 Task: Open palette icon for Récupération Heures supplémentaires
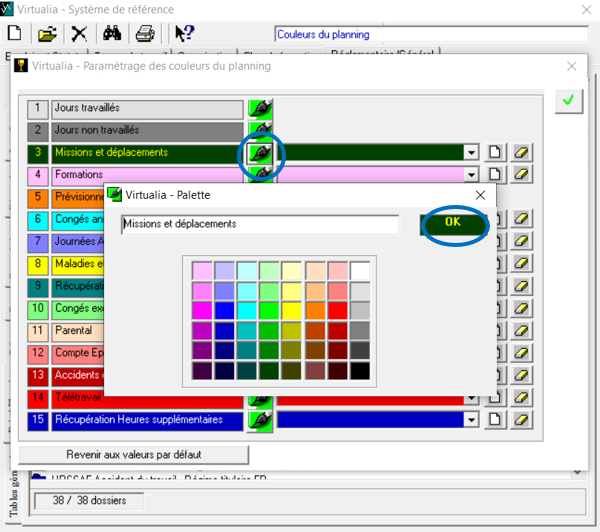click(259, 420)
